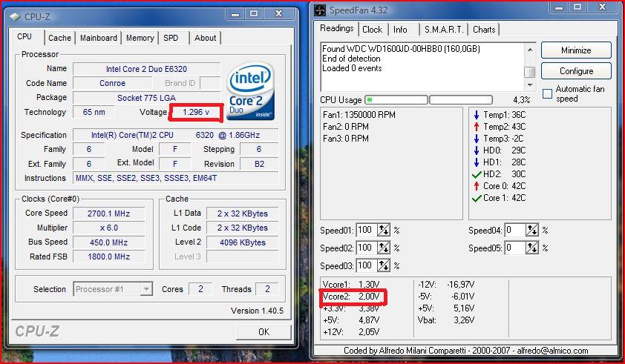
Task: Open the Charts tab in SpeedFan
Action: (x=484, y=30)
